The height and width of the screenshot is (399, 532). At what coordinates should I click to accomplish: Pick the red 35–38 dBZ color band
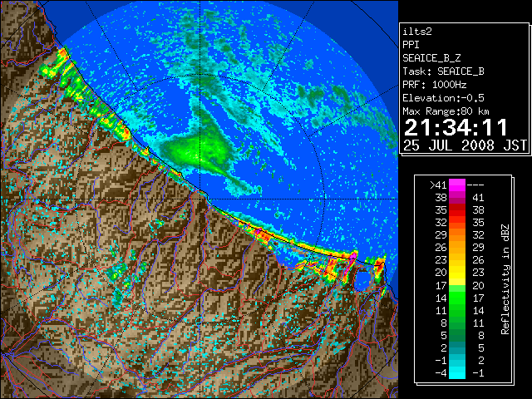point(457,210)
